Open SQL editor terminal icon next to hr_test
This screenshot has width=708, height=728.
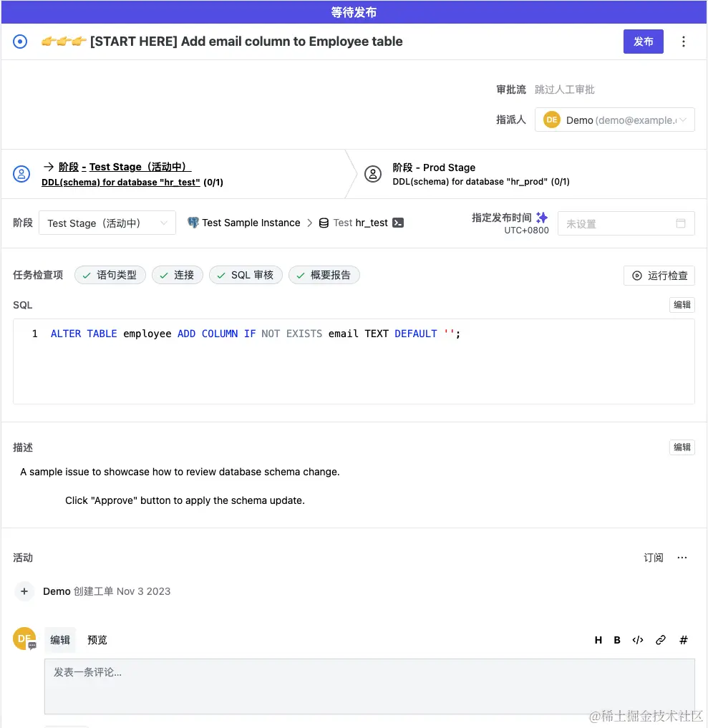398,223
